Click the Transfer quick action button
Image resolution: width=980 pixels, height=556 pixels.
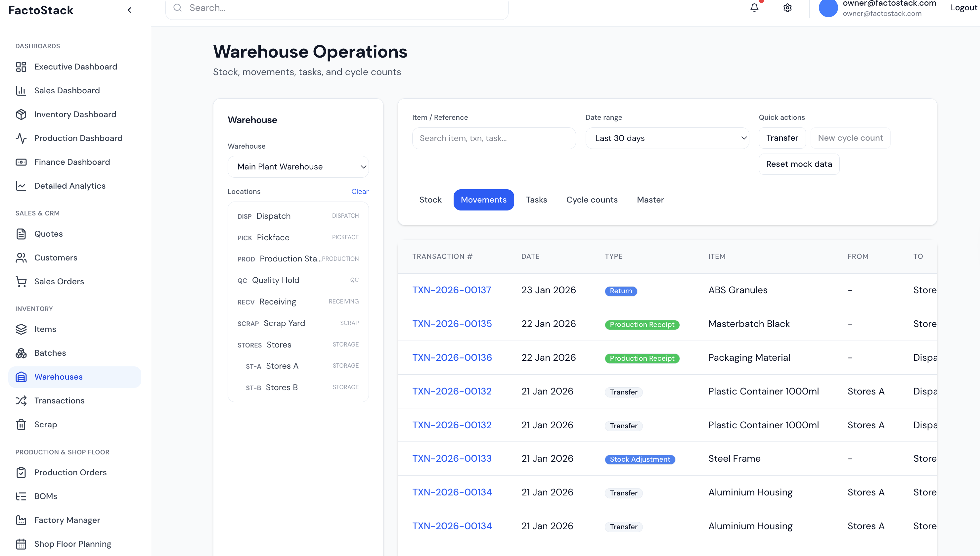(782, 138)
